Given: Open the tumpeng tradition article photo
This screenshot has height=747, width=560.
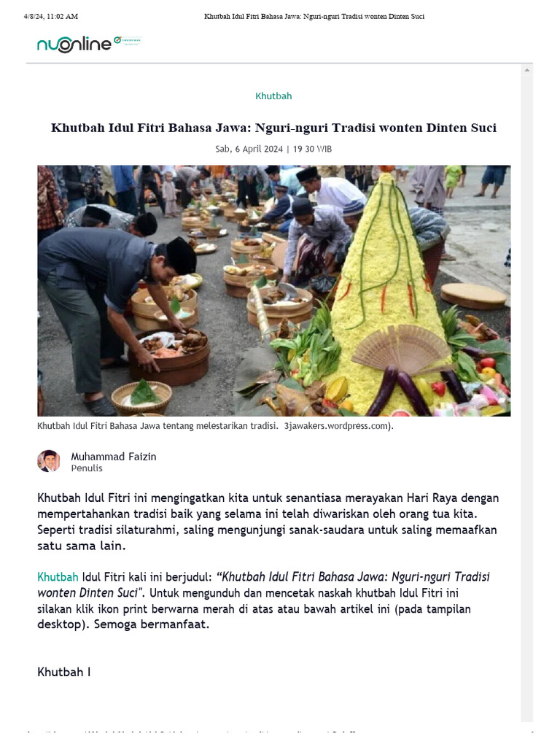Looking at the screenshot, I should click(273, 290).
